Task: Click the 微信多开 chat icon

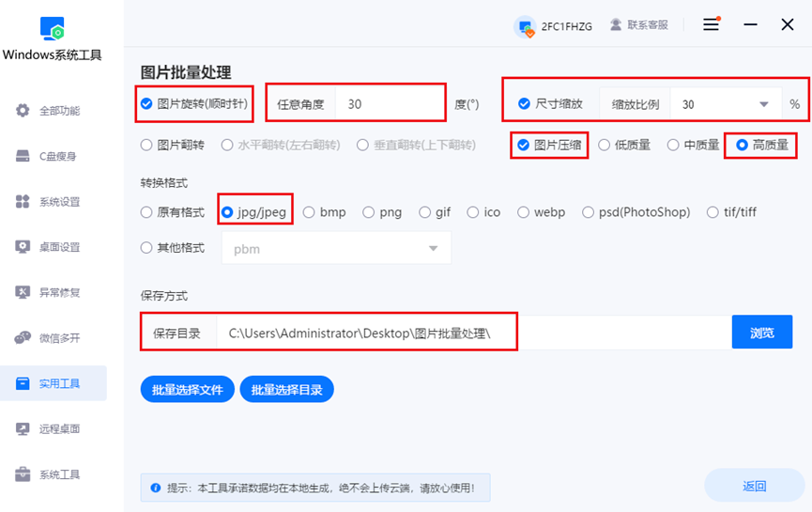Action: point(23,338)
